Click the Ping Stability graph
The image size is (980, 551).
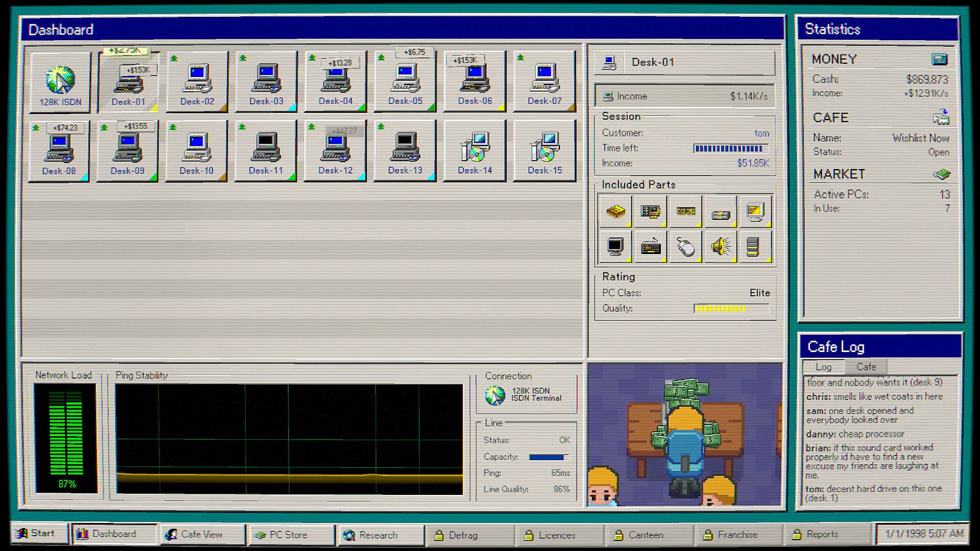point(289,439)
